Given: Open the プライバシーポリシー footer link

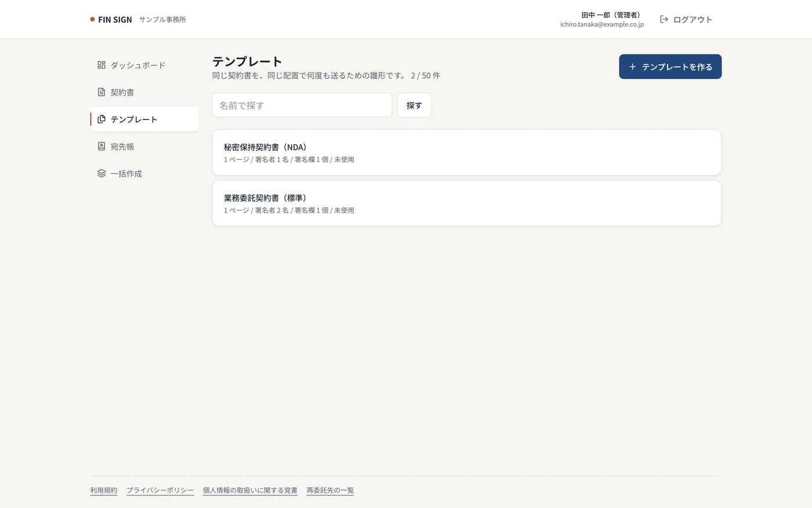Looking at the screenshot, I should point(160,491).
